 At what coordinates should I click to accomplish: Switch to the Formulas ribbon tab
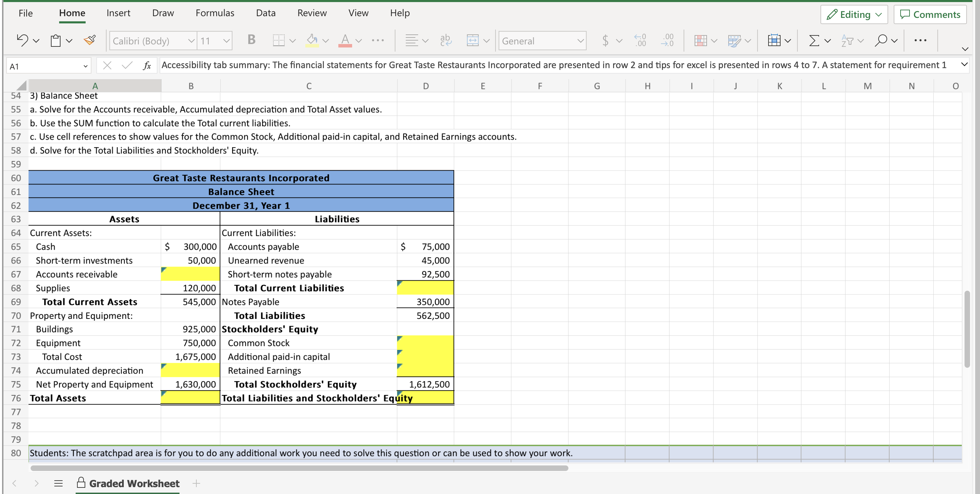[x=215, y=13]
